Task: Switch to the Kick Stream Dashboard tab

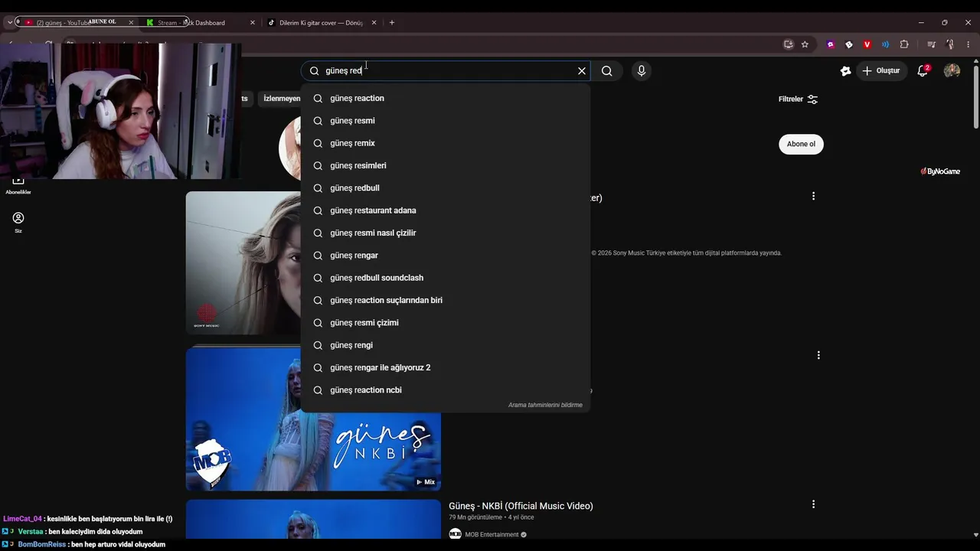Action: coord(199,23)
